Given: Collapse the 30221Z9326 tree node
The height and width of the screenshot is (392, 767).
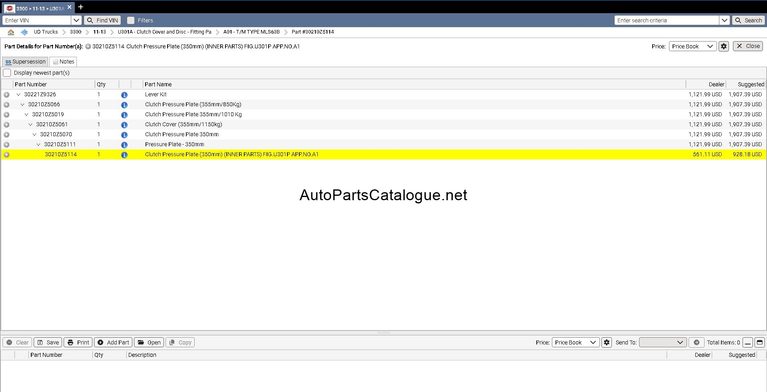Looking at the screenshot, I should (19, 94).
